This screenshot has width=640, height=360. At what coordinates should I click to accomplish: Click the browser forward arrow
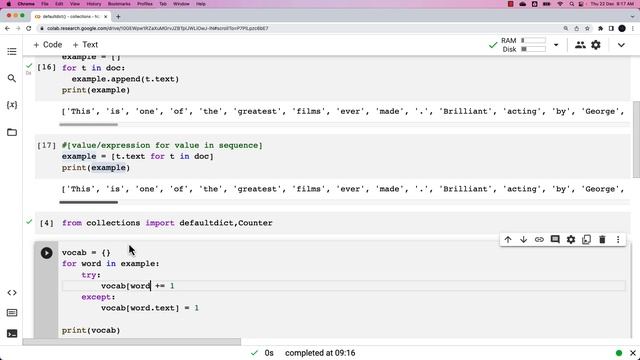pyautogui.click(x=18, y=28)
